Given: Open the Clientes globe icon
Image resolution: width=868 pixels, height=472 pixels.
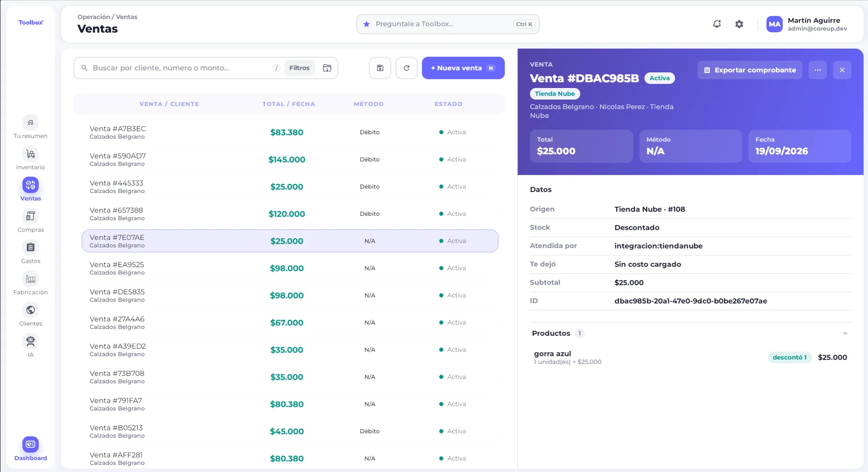Looking at the screenshot, I should [x=30, y=310].
